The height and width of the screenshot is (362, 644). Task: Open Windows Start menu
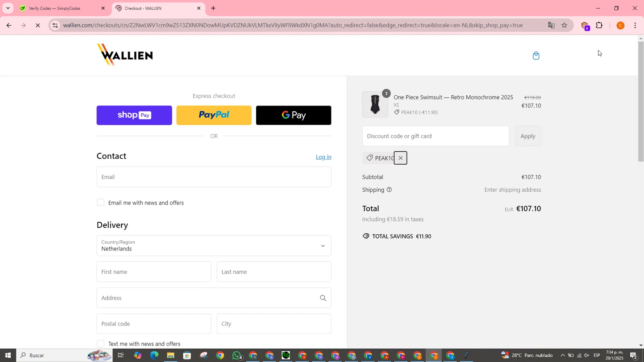tap(8, 355)
